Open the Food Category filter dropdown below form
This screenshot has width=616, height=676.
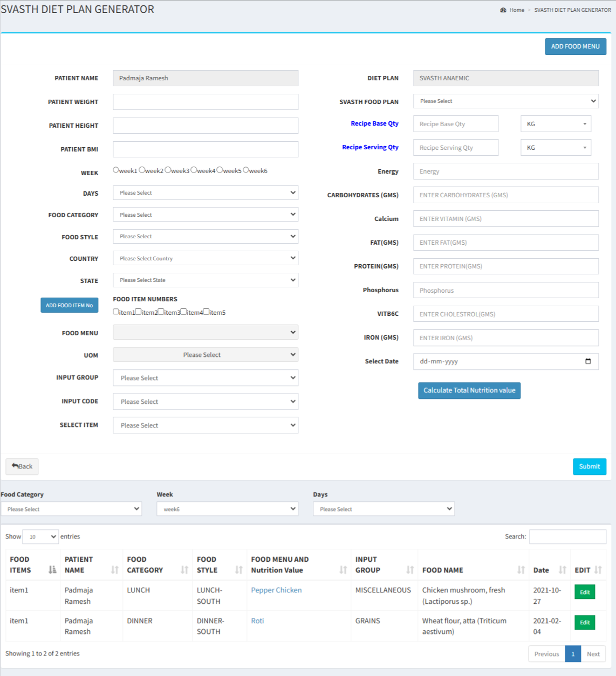click(71, 509)
